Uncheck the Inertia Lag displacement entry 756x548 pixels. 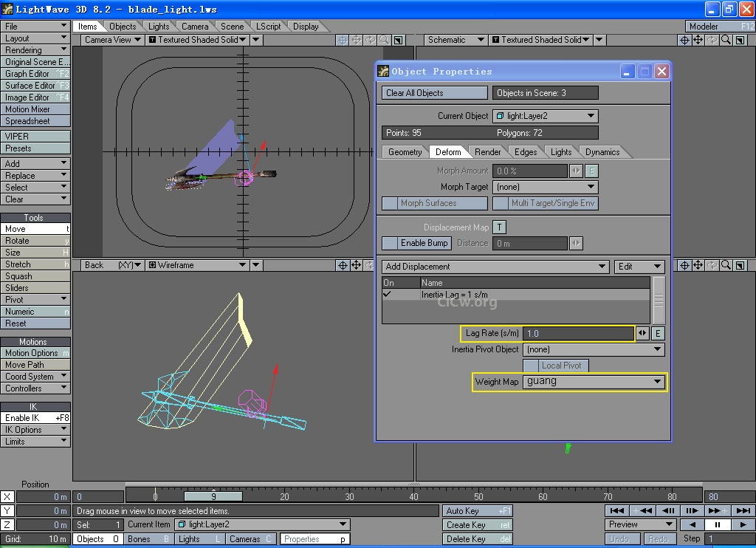click(387, 294)
